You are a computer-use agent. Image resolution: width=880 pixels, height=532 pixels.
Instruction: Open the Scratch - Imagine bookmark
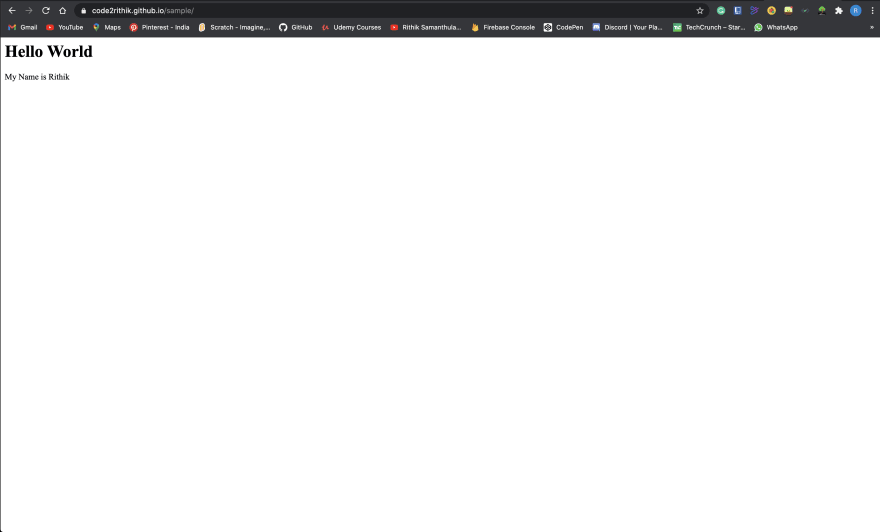coord(234,27)
